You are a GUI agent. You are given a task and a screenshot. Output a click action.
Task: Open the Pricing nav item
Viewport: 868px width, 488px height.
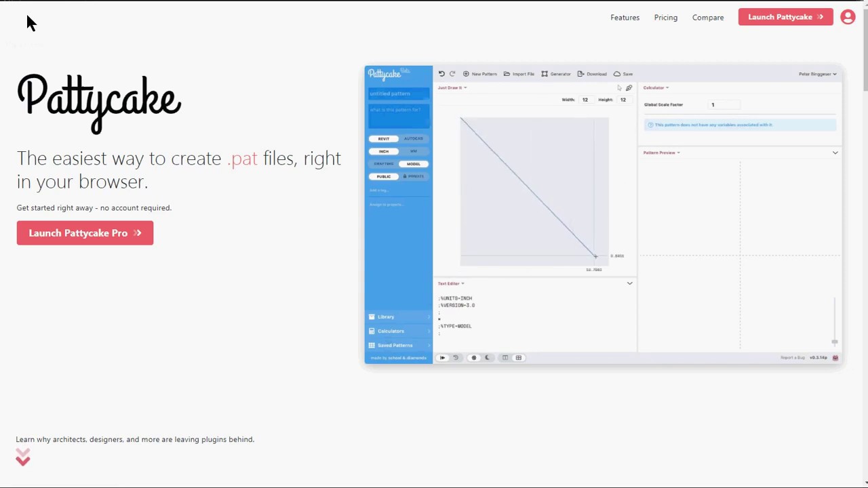(666, 18)
